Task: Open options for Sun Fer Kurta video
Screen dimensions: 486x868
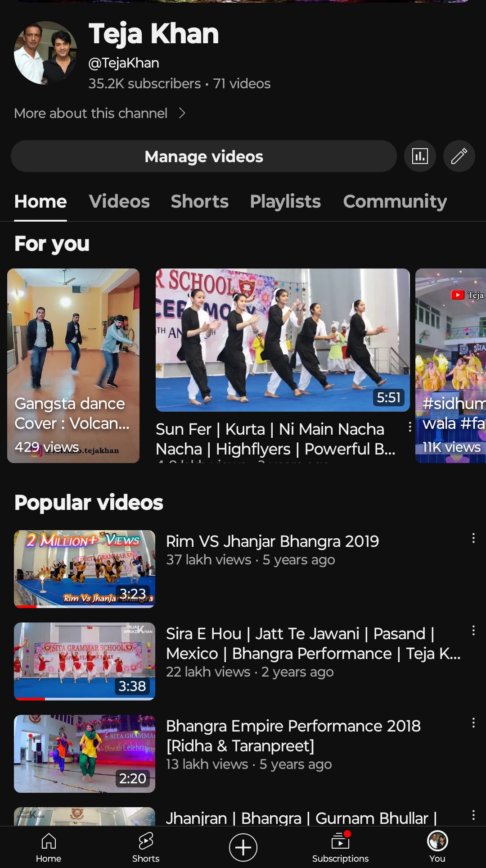Action: point(410,427)
